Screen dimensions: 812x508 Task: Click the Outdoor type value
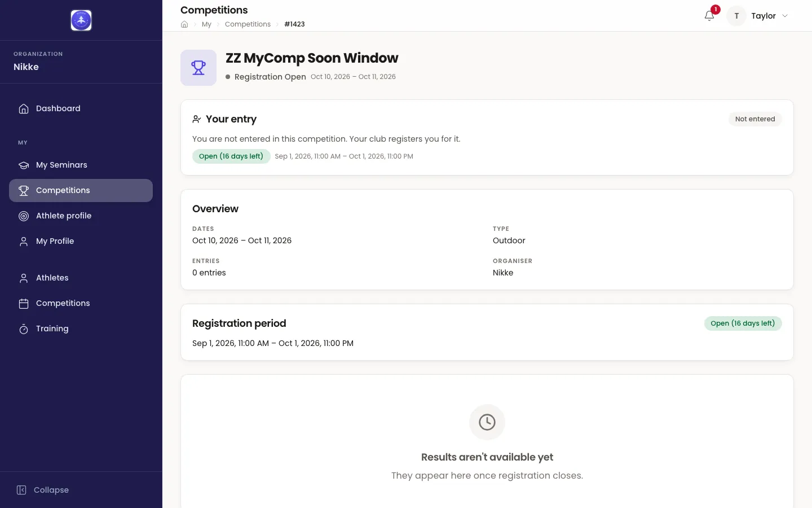click(509, 240)
